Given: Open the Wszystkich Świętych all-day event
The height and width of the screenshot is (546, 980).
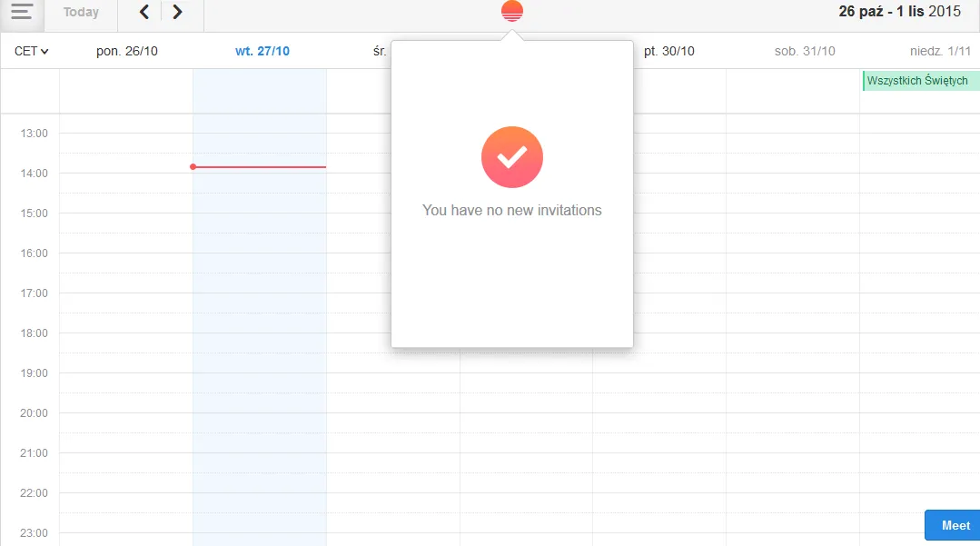Looking at the screenshot, I should tap(919, 81).
